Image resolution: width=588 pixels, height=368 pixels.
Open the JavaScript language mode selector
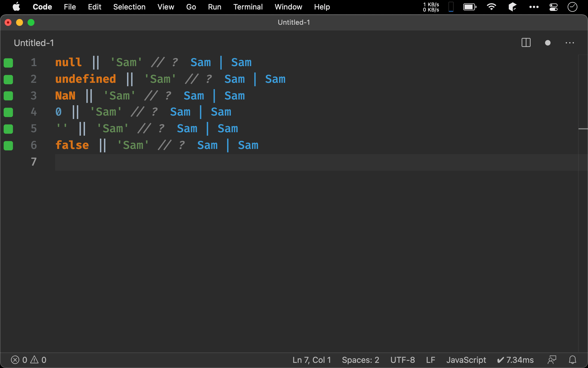pyautogui.click(x=466, y=360)
